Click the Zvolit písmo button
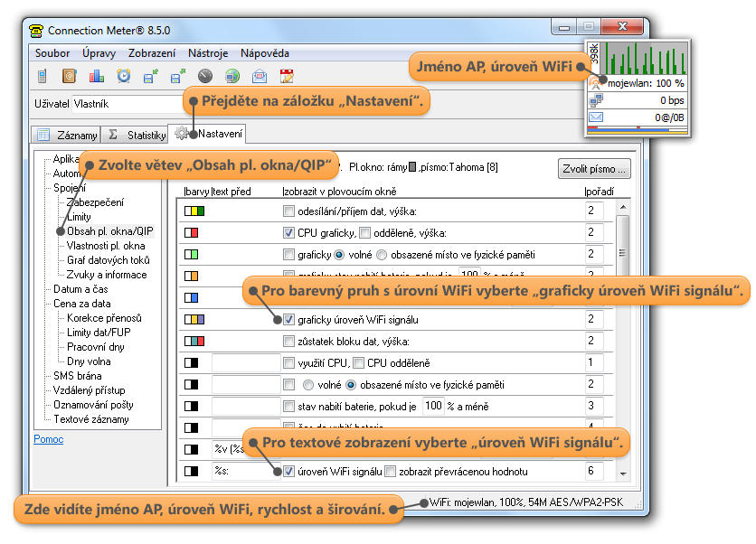This screenshot has width=756, height=544. pos(594,169)
